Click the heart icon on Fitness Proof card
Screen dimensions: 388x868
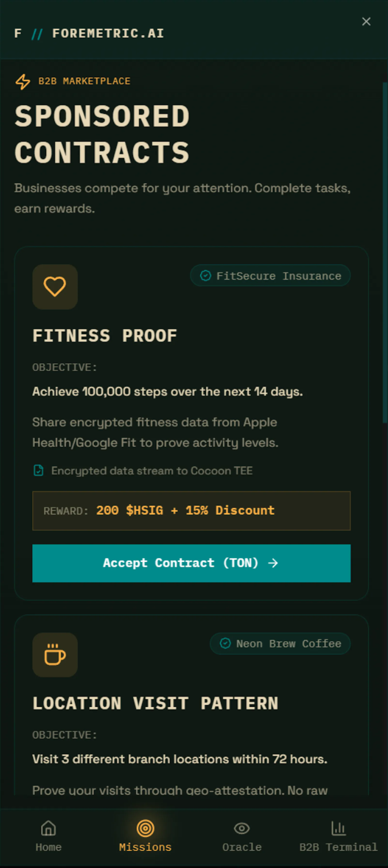(x=55, y=287)
